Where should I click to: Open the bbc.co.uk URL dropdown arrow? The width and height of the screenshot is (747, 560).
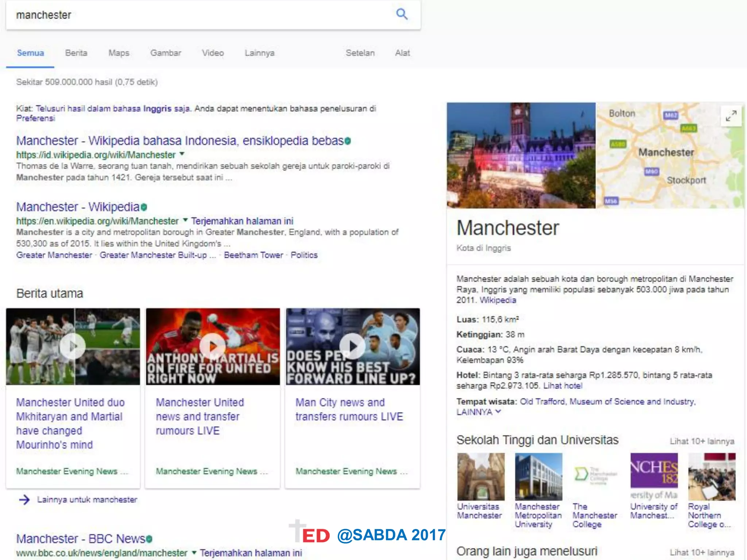pos(194,552)
